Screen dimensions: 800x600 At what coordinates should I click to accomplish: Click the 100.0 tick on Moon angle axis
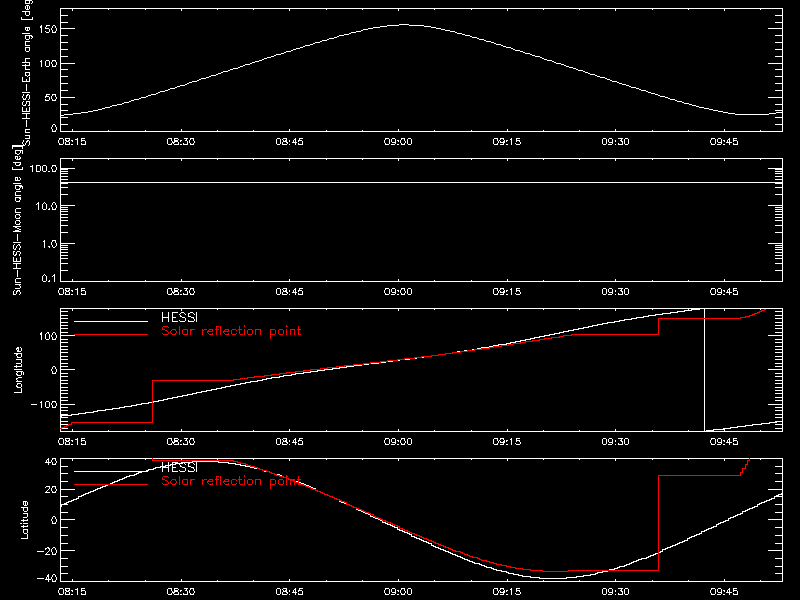43,169
